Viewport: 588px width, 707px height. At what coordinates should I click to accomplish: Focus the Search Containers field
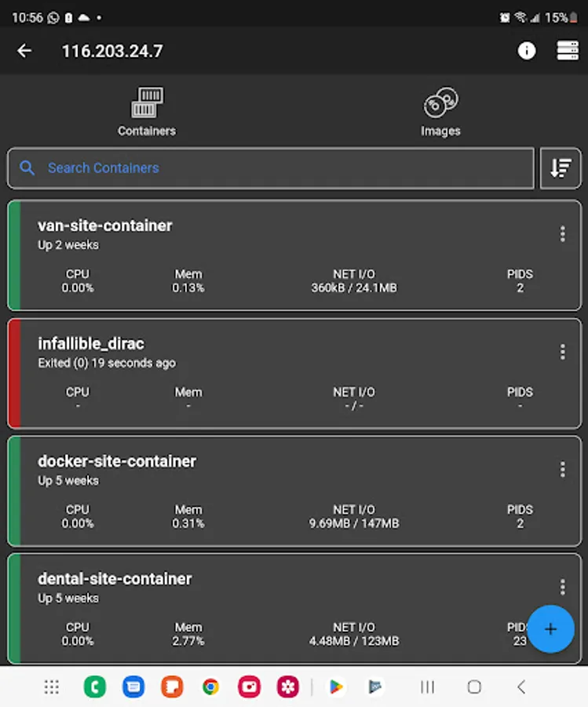tap(271, 168)
